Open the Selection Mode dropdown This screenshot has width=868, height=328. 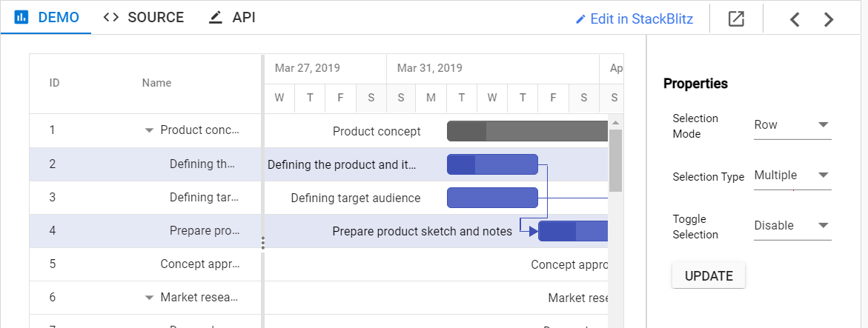point(792,125)
